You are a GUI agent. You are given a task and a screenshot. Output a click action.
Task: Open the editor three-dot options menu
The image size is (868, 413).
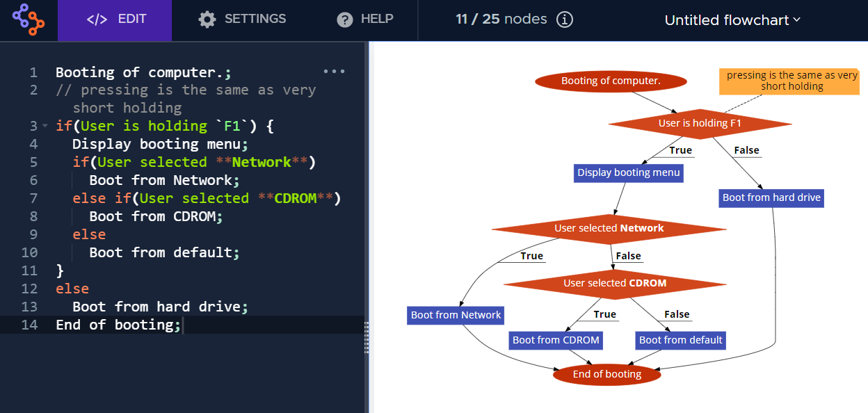[x=334, y=71]
